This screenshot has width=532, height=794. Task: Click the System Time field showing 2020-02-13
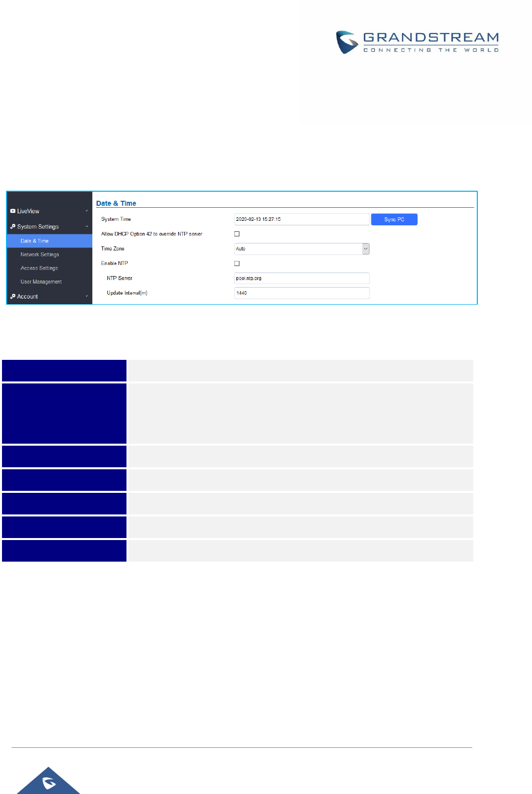coord(302,219)
